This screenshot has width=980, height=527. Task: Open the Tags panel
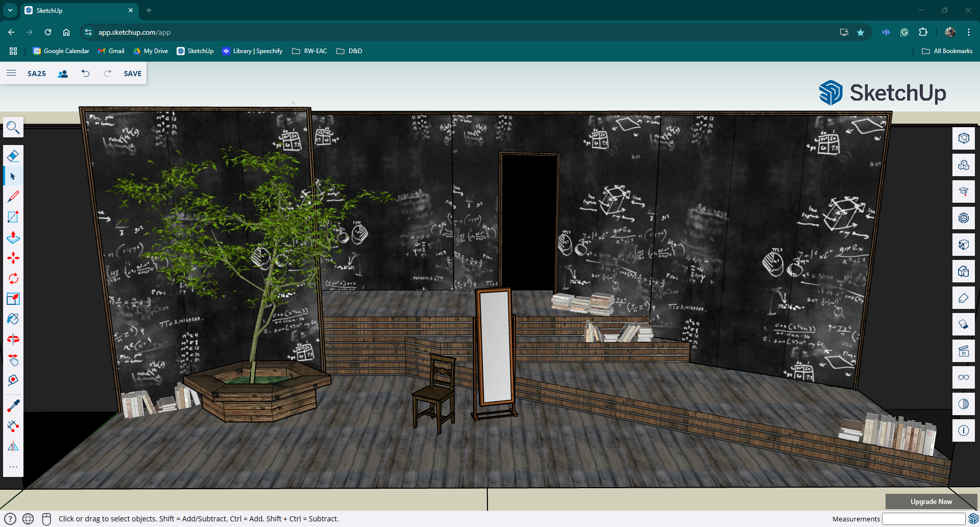point(964,298)
